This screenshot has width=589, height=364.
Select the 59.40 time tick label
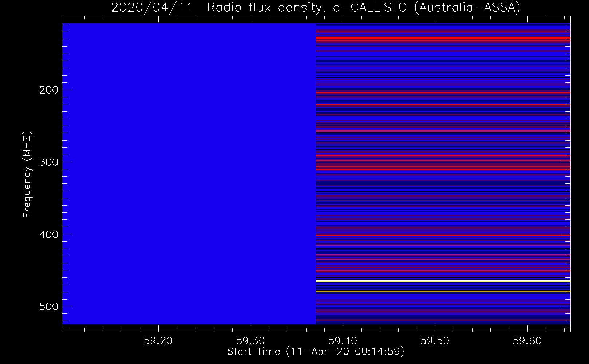click(x=343, y=341)
